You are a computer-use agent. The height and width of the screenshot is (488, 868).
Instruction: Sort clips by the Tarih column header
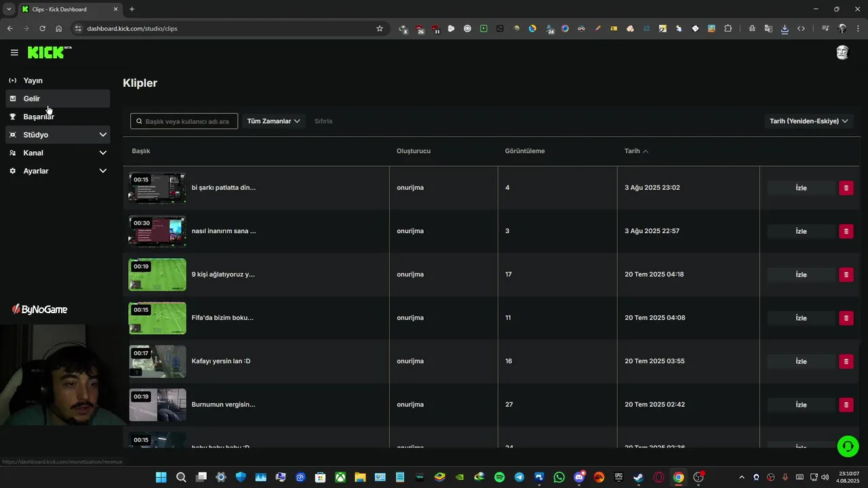(636, 151)
